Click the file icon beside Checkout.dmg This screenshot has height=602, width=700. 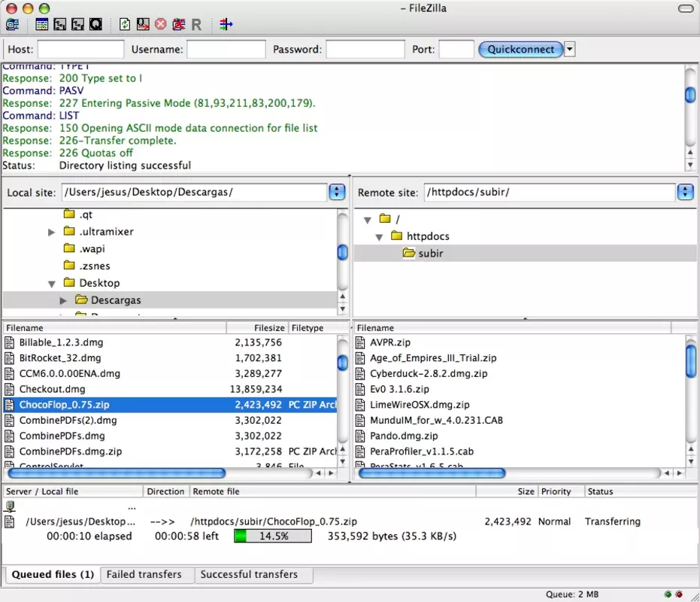(9, 389)
